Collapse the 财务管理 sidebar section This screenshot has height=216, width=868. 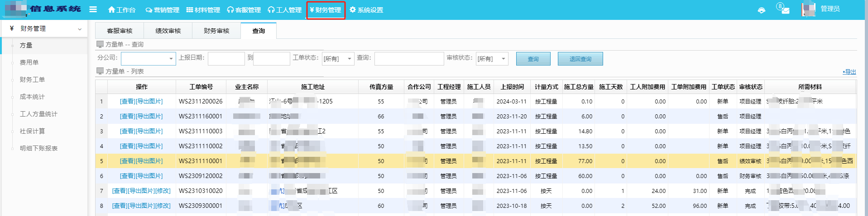80,29
